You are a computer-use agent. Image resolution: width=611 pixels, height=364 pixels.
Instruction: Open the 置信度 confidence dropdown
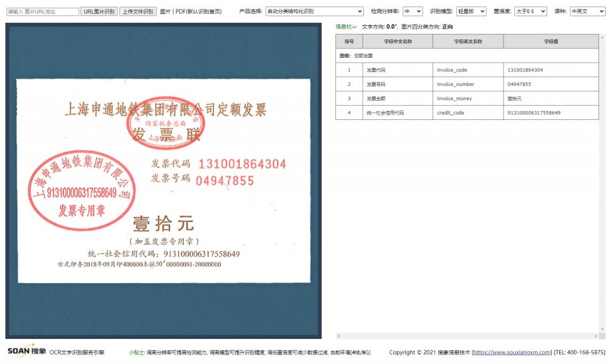pos(530,11)
